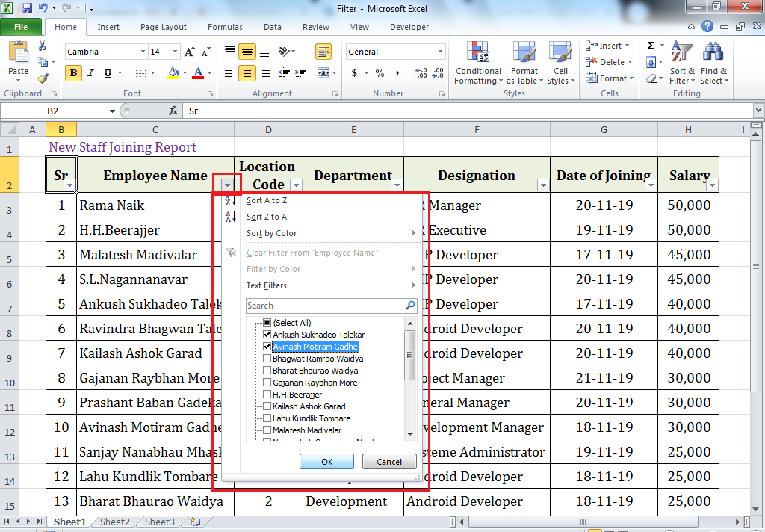This screenshot has height=532, width=765.
Task: Switch to the Data tab
Action: pos(272,28)
